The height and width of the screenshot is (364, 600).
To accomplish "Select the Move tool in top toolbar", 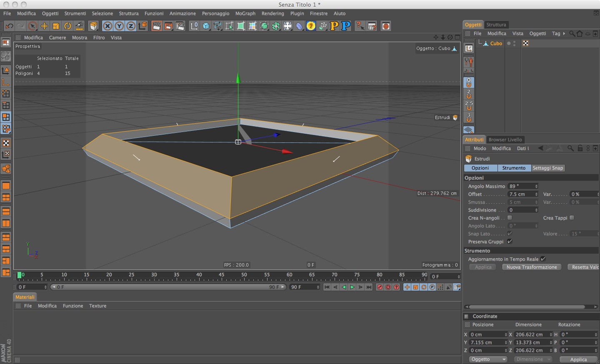I will (44, 26).
